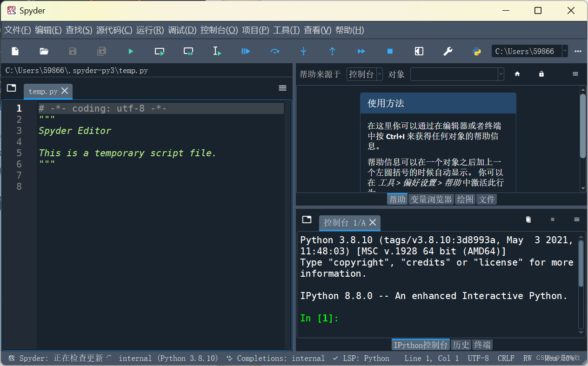This screenshot has height=366, width=588.
Task: Switch to the 终端 tab
Action: pos(482,345)
